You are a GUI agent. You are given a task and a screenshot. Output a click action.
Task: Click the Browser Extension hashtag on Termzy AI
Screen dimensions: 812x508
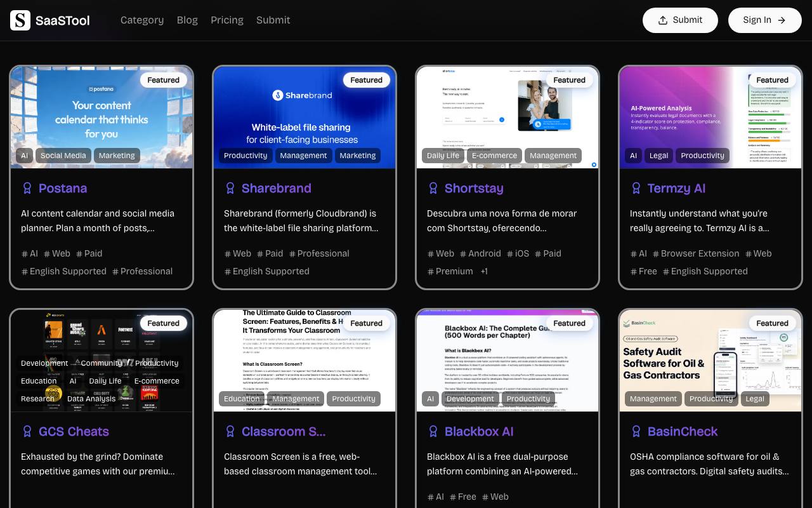[x=696, y=253]
